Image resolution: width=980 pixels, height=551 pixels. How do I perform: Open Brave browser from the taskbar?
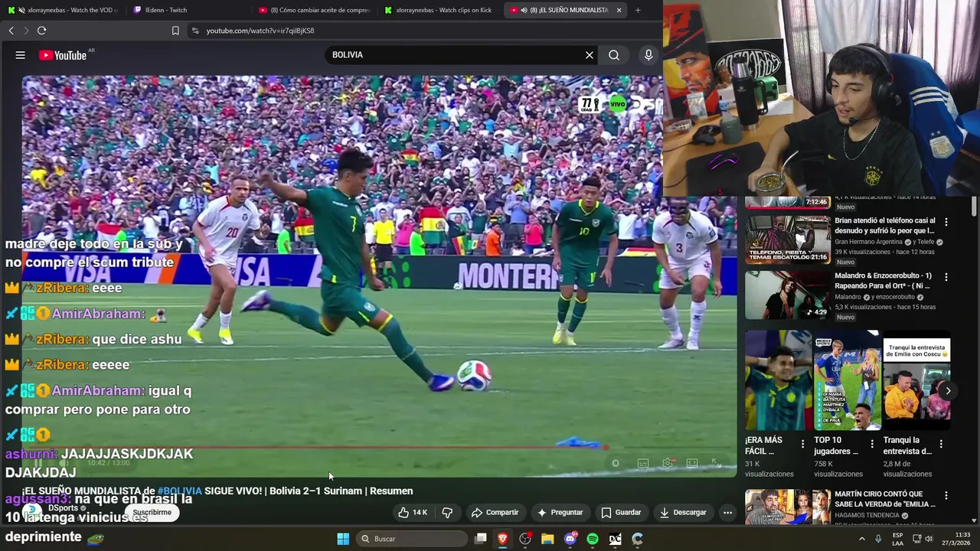pos(503,539)
